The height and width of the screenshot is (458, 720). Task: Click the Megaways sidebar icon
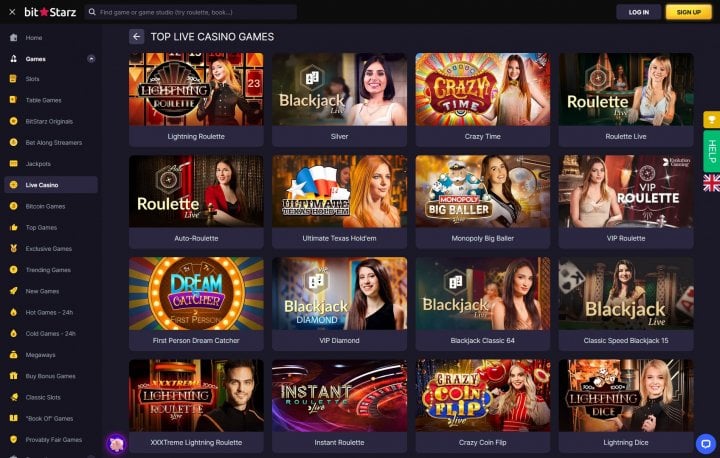pos(13,355)
